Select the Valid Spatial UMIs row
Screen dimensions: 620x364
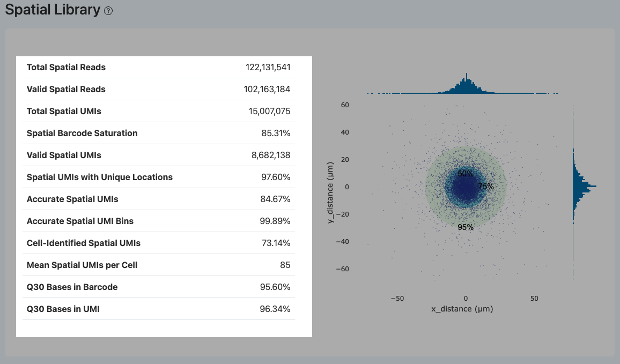pyautogui.click(x=159, y=155)
